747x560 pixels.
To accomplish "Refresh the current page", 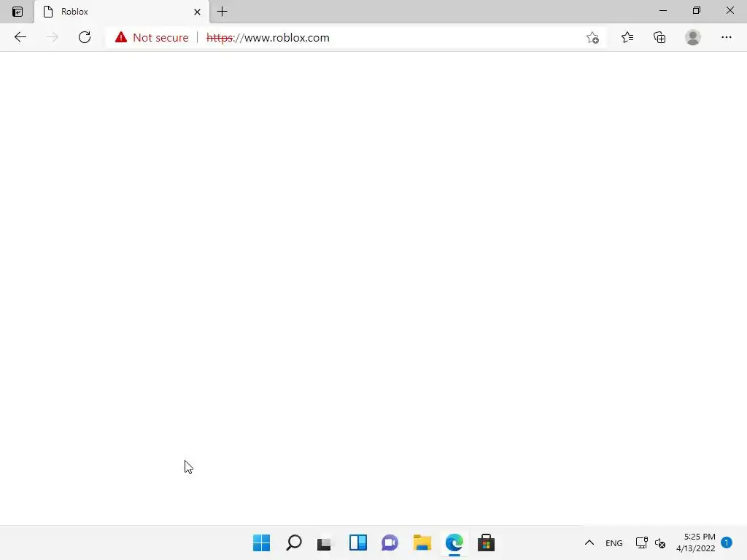I will pos(85,37).
